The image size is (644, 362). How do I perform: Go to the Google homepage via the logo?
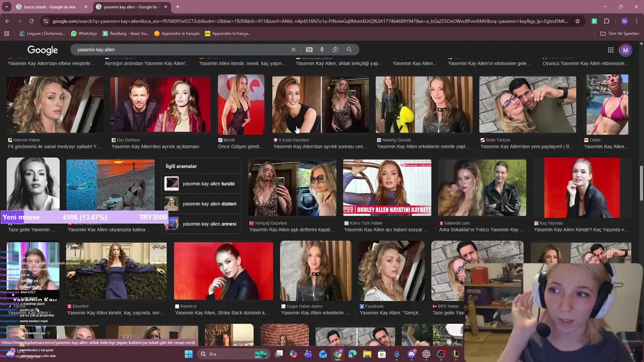(43, 50)
